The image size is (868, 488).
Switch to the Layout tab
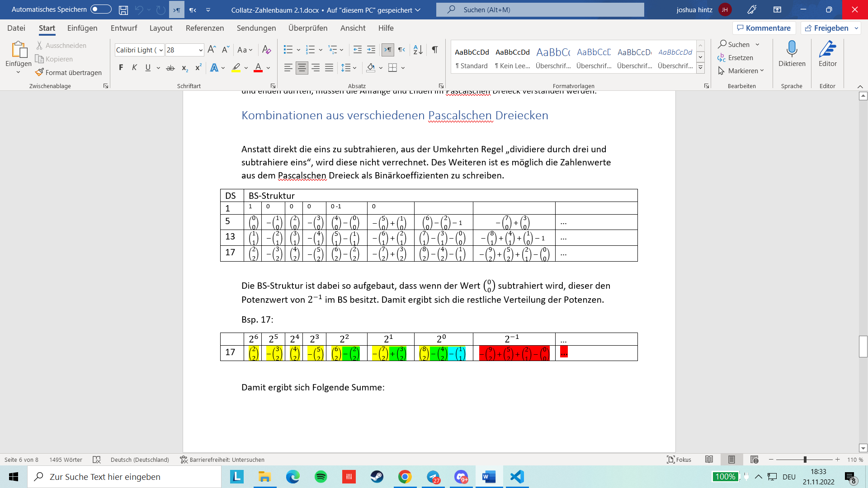click(161, 28)
